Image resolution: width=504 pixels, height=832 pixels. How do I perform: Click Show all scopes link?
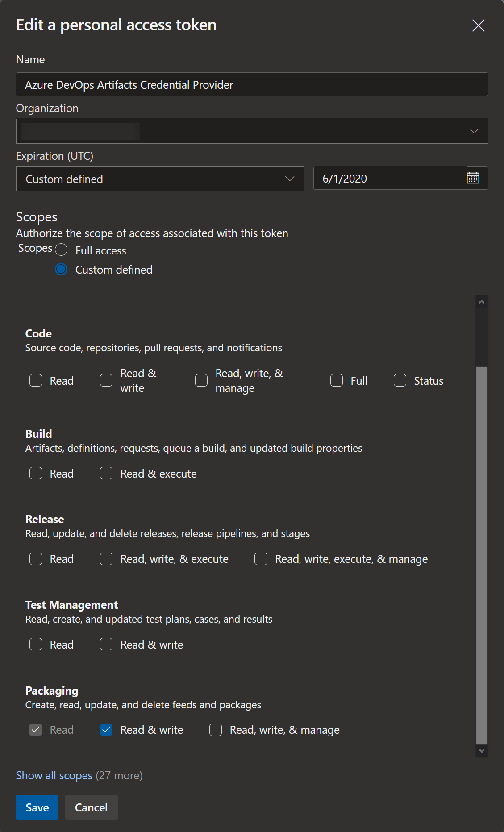point(54,775)
